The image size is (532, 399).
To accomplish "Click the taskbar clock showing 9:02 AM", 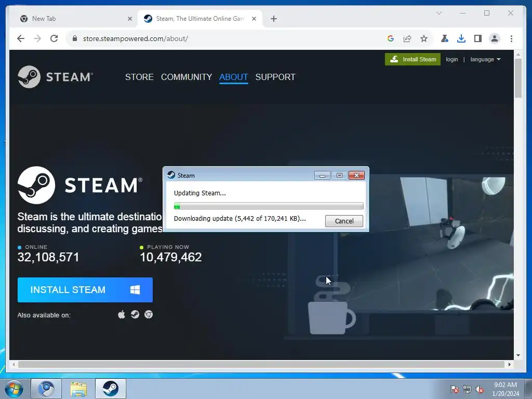I will [506, 389].
